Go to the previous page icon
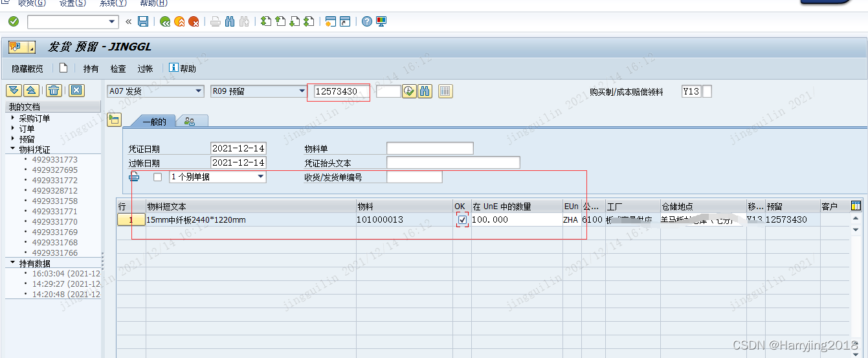The width and height of the screenshot is (868, 358). click(280, 21)
